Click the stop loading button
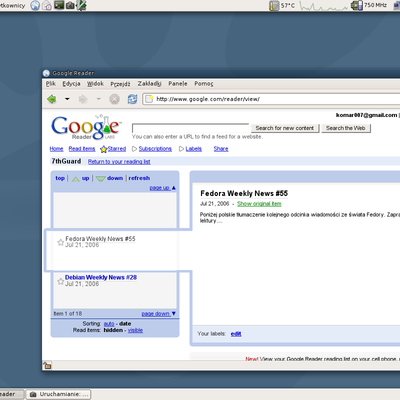This screenshot has height=400, width=400. pos(114,99)
